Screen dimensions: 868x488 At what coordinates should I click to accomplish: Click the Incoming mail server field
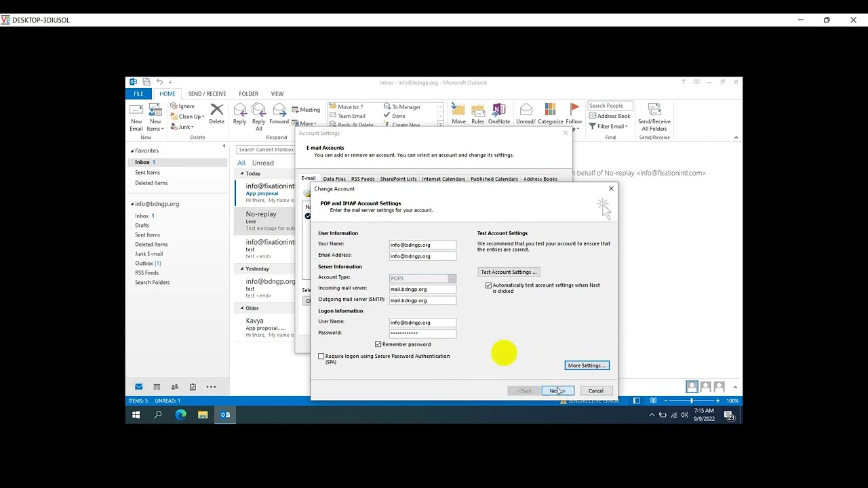(x=422, y=289)
